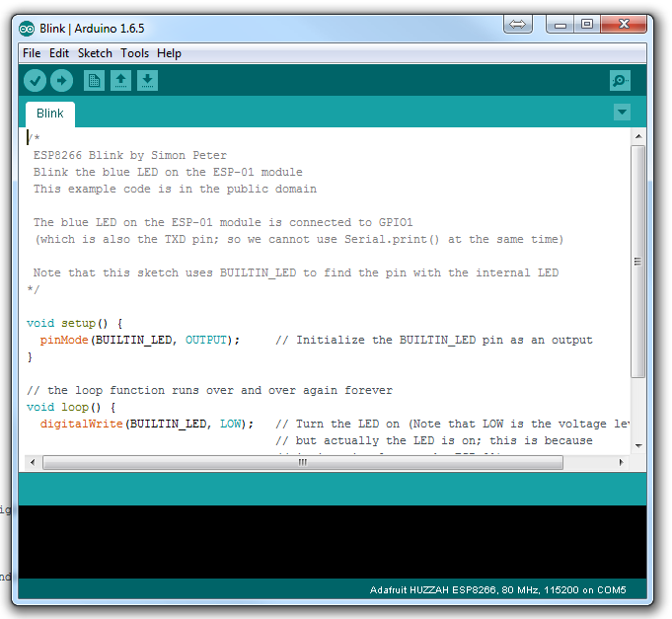Click the LOW keyword in the digitalWrite call
Image resolution: width=672 pixels, height=619 pixels.
[x=231, y=424]
